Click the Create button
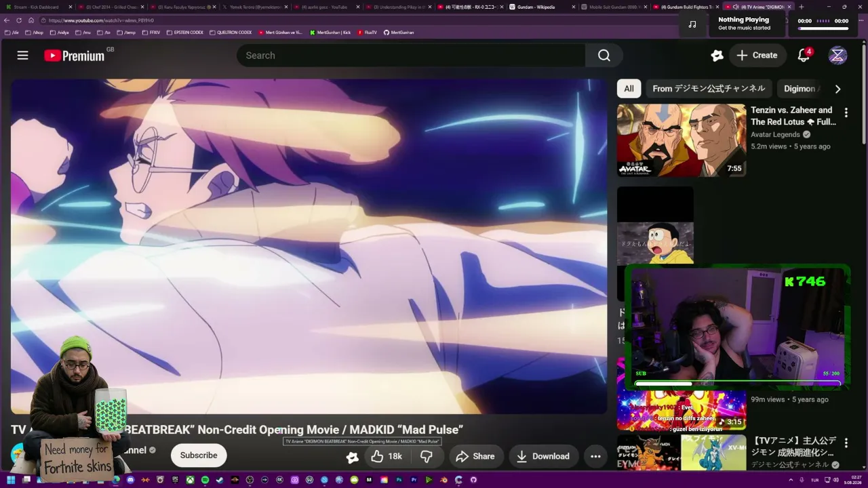Screen dimensions: 868x488 point(757,56)
